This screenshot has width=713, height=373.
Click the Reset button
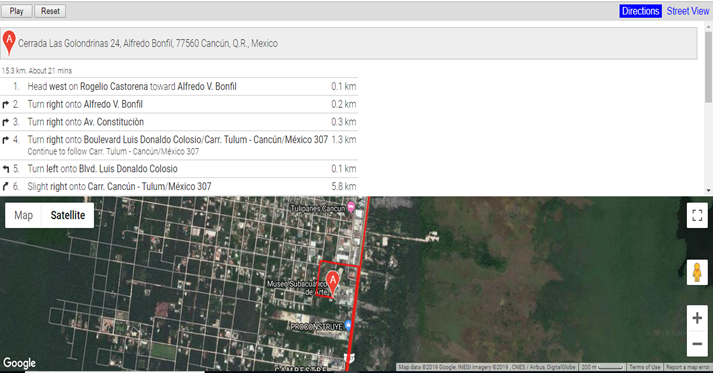pos(50,11)
